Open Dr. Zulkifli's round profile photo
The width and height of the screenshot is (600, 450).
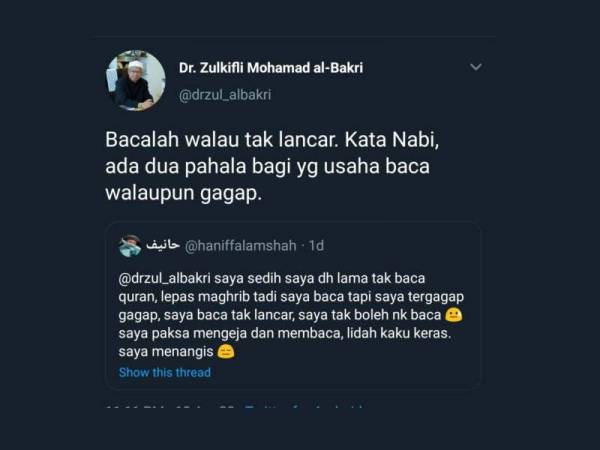(x=136, y=80)
